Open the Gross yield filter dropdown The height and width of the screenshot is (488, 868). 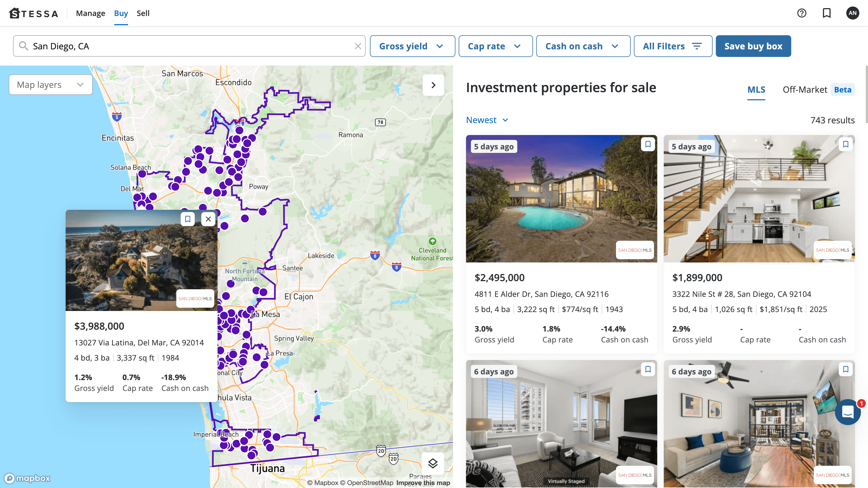[x=412, y=46]
